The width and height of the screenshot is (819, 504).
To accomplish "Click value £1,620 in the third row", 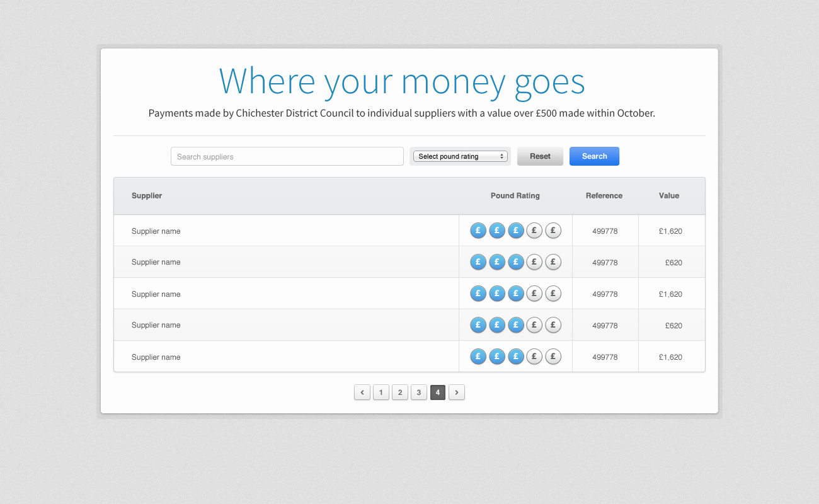I will tap(670, 294).
